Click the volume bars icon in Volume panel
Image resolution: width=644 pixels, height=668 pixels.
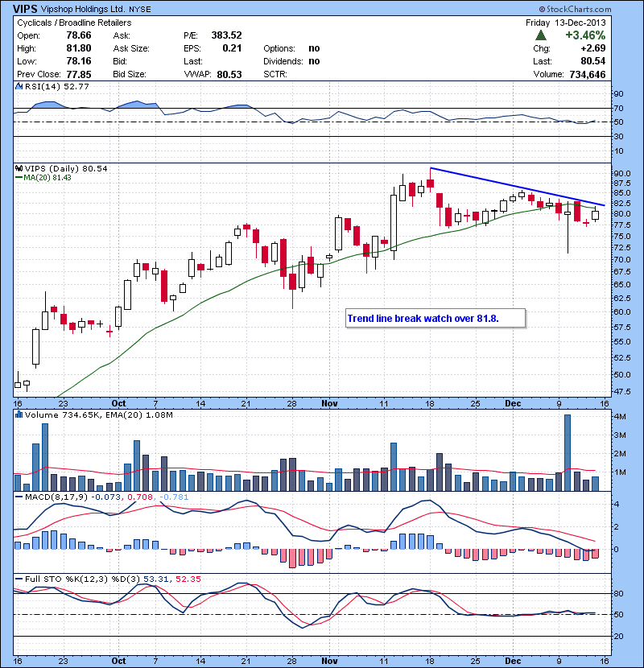tap(19, 414)
